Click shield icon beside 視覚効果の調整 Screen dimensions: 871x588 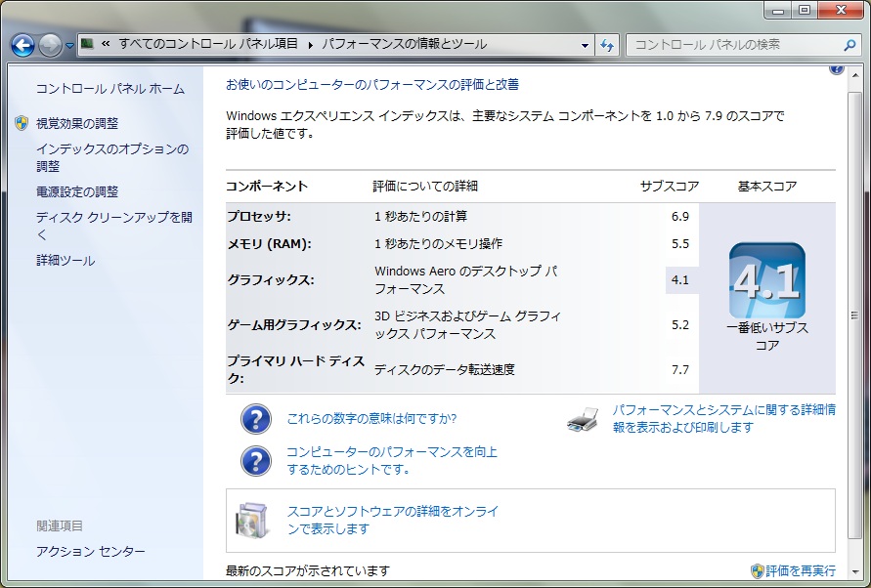tap(22, 123)
